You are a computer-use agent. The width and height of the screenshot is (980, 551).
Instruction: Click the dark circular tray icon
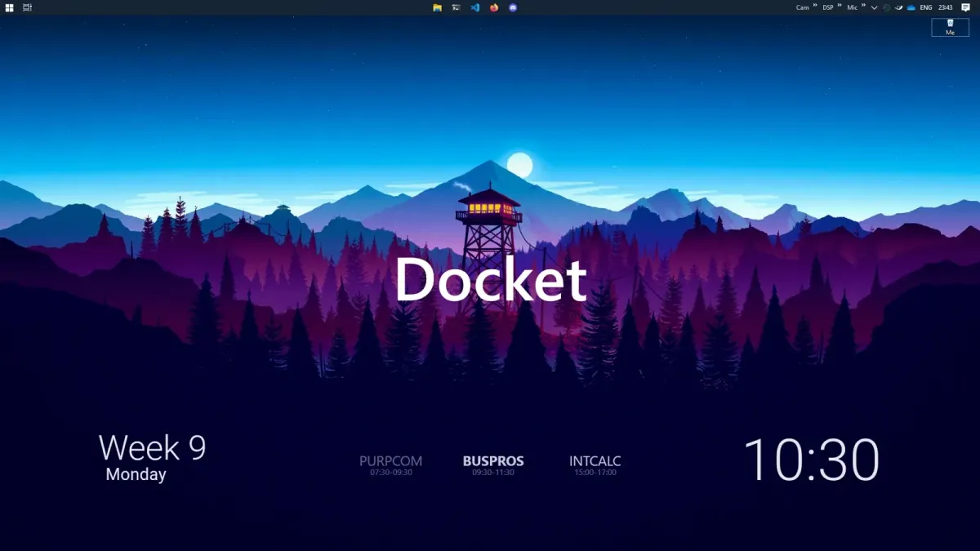coord(887,7)
